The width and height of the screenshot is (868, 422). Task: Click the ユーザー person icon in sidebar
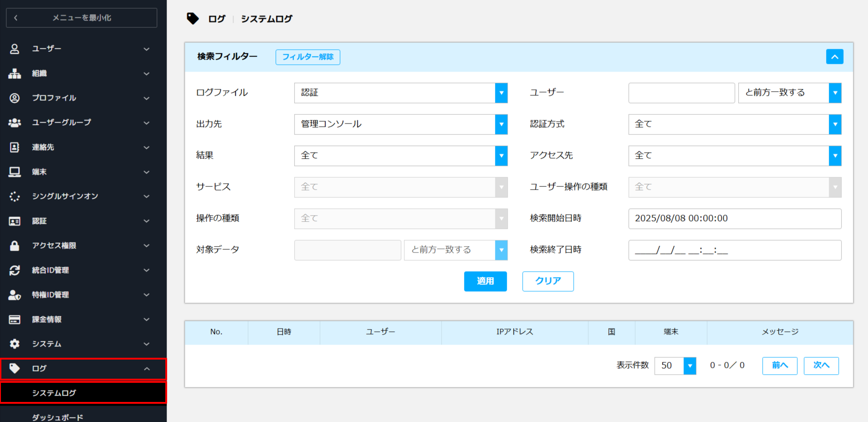point(15,49)
